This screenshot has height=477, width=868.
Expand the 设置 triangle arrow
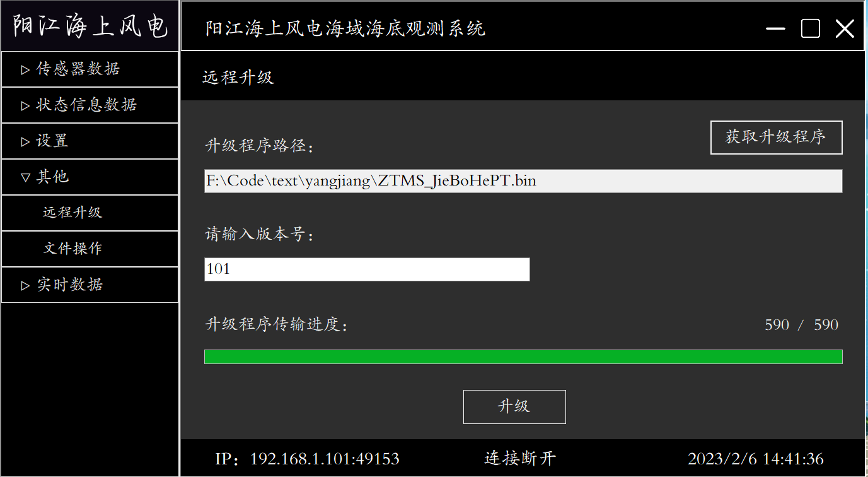click(x=25, y=141)
